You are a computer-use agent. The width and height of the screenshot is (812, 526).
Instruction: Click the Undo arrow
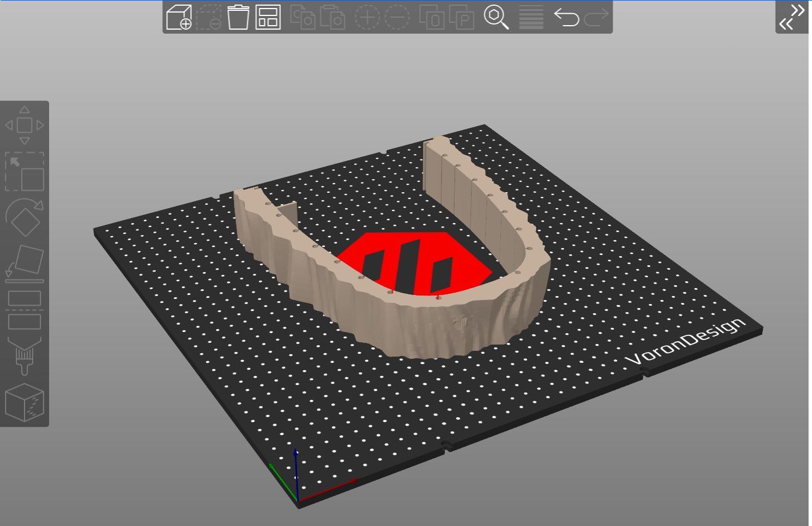566,17
